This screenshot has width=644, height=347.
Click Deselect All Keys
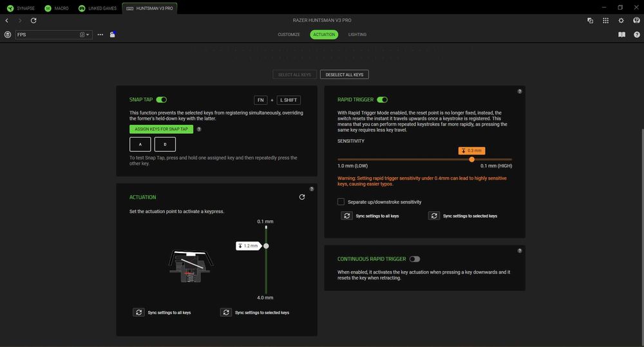point(344,75)
